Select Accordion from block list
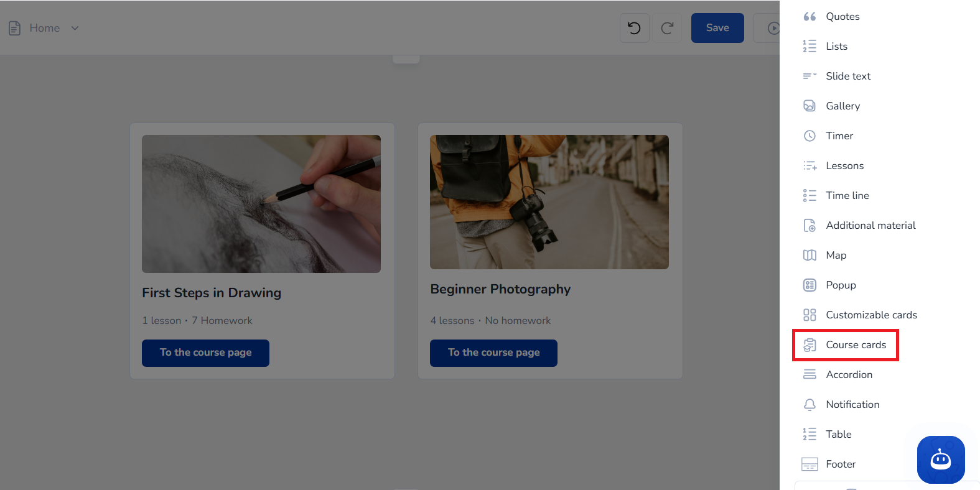Viewport: 980px width, 490px height. (849, 375)
